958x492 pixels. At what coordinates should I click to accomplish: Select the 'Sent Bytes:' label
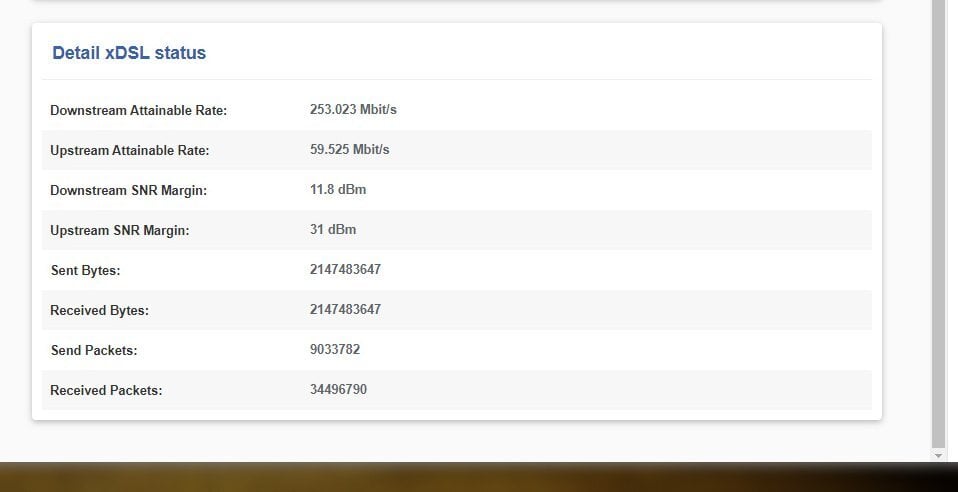(86, 270)
